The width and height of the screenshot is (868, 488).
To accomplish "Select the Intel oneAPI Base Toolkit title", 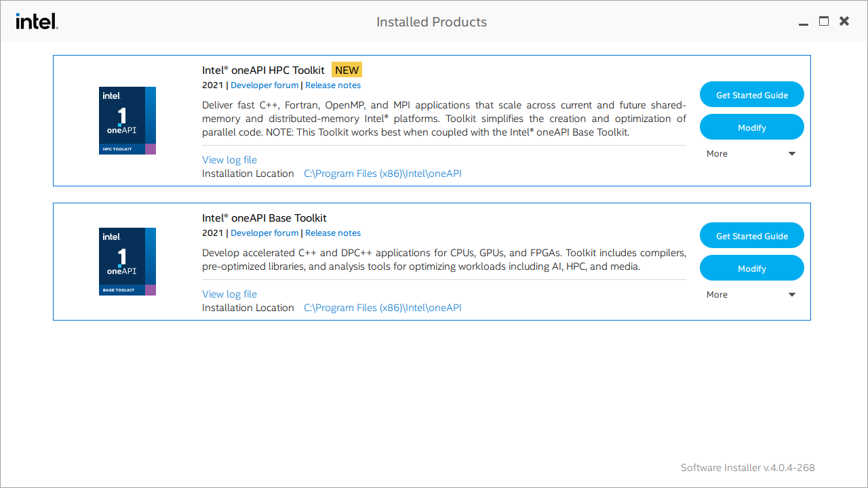I will click(264, 218).
